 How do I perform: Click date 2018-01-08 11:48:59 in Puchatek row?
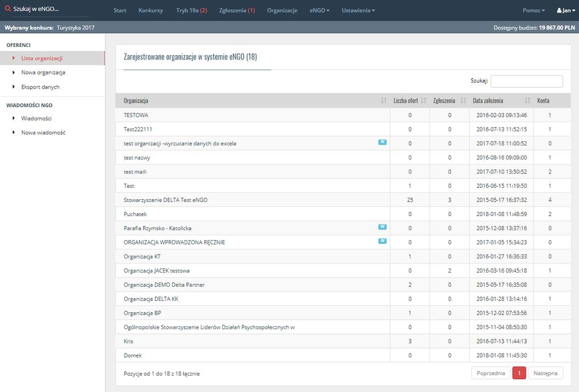pyautogui.click(x=501, y=214)
